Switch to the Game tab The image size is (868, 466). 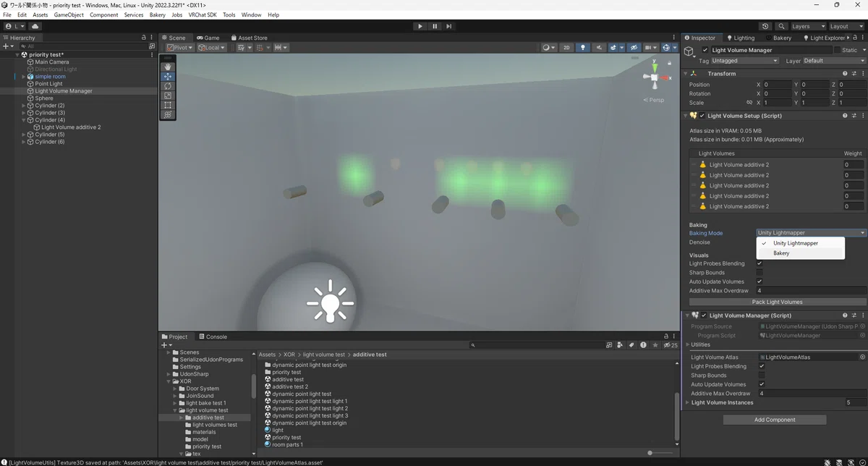(x=208, y=38)
